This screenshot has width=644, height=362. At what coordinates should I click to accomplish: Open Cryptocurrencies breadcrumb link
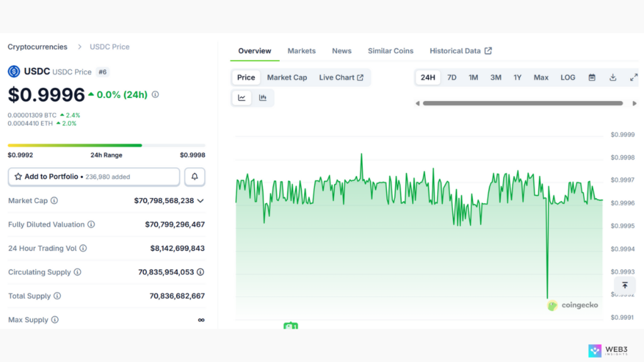pyautogui.click(x=37, y=47)
